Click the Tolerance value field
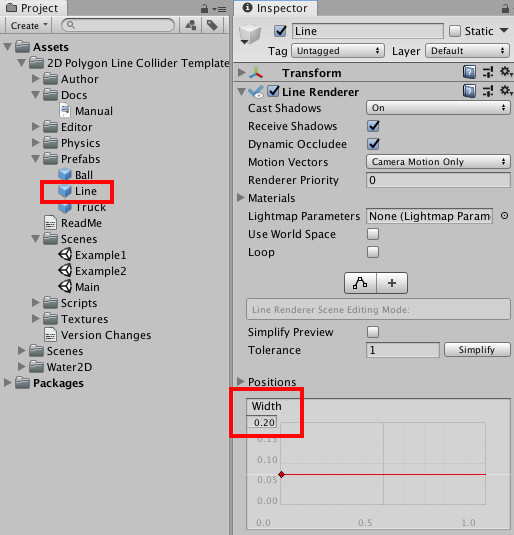The width and height of the screenshot is (514, 535). [x=403, y=350]
